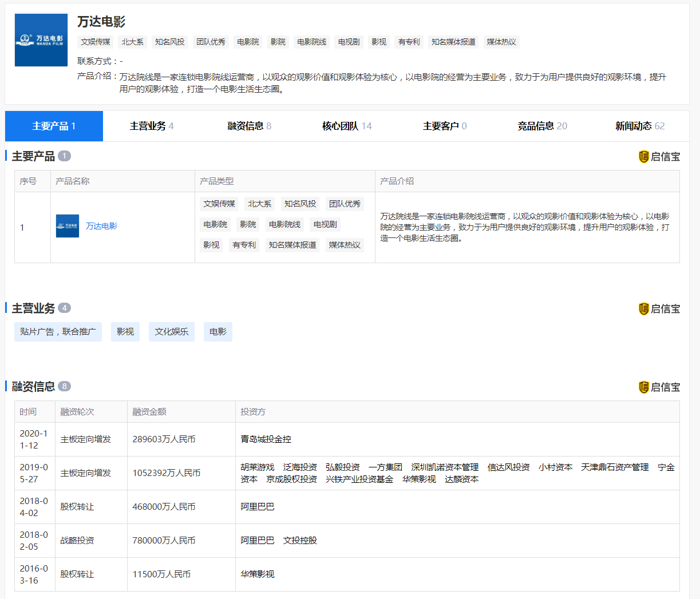
Task: Open the 主营业务 tab
Action: [152, 126]
